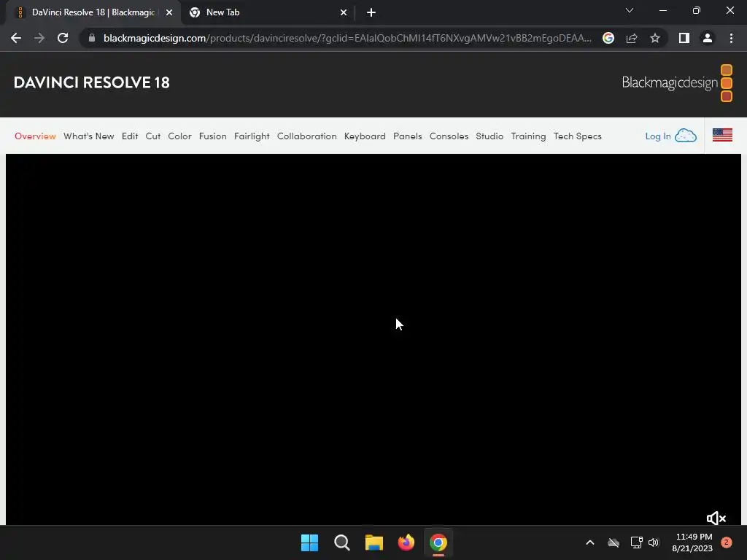Select the DaVinci Resolve 18 browser tab
747x560 pixels.
click(x=93, y=12)
